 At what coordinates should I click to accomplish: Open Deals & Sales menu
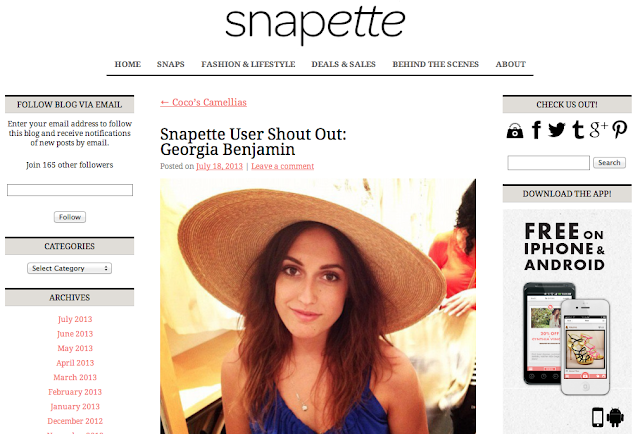click(343, 64)
